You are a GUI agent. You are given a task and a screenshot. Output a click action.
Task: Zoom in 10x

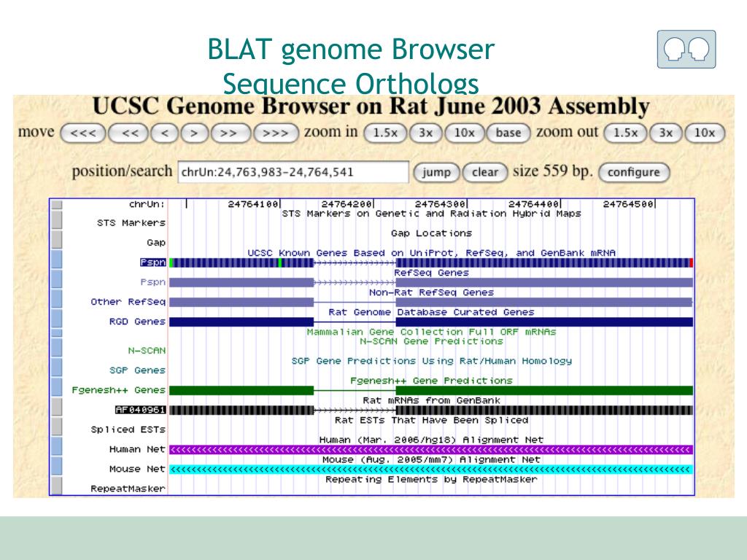(x=464, y=133)
